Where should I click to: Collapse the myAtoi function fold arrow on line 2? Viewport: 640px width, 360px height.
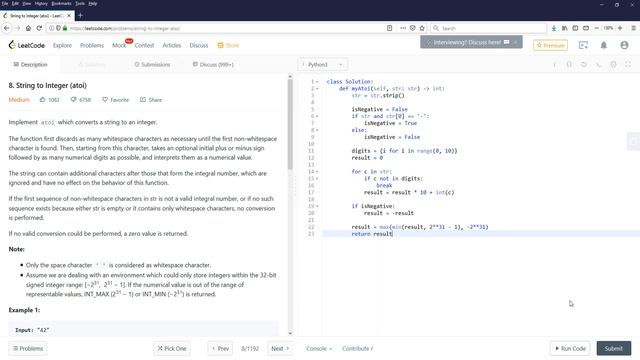[317, 89]
